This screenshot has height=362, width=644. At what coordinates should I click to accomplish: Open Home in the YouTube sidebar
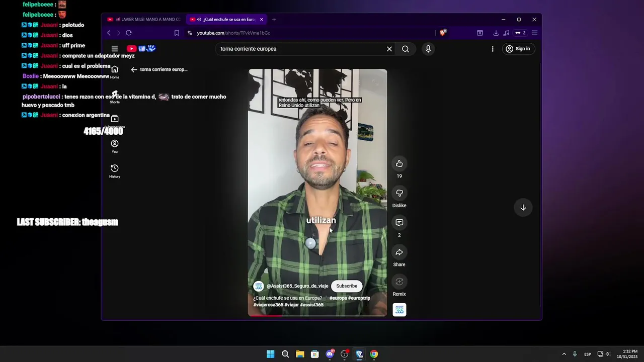click(x=115, y=72)
